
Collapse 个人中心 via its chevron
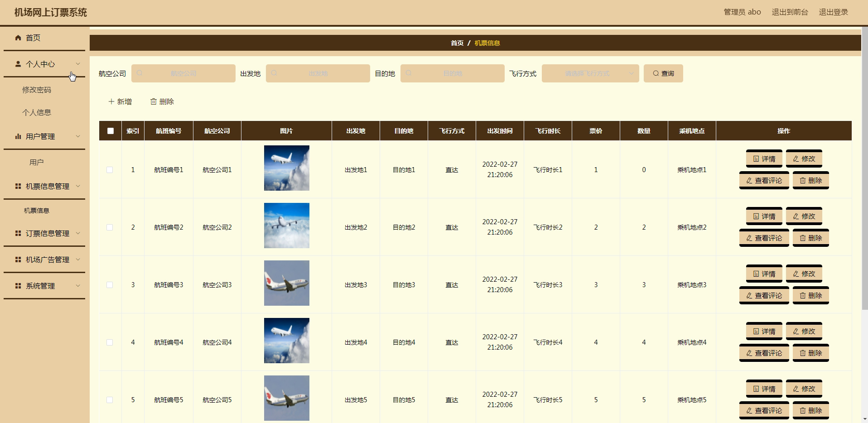pyautogui.click(x=78, y=64)
